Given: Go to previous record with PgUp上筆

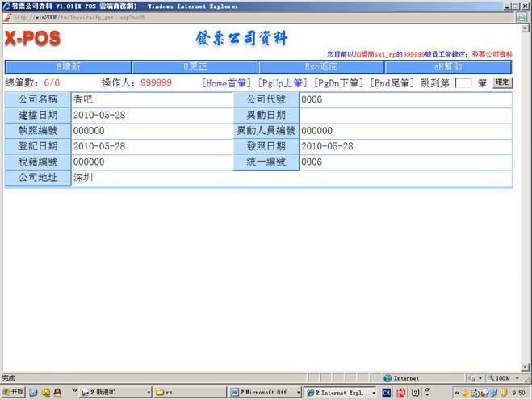Looking at the screenshot, I should pos(283,82).
